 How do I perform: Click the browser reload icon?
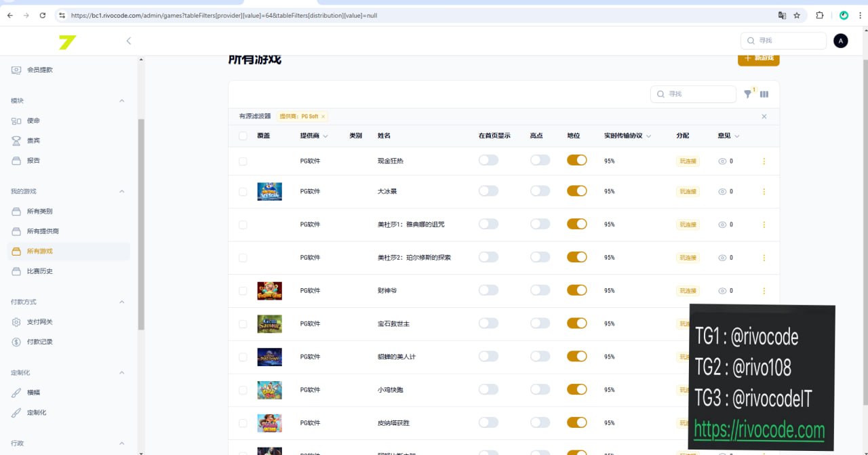click(43, 15)
